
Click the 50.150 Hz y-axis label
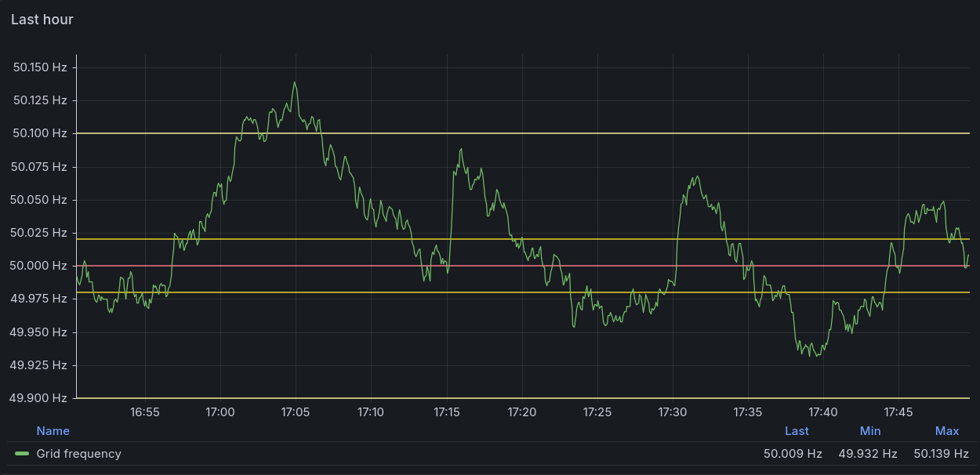tap(40, 67)
